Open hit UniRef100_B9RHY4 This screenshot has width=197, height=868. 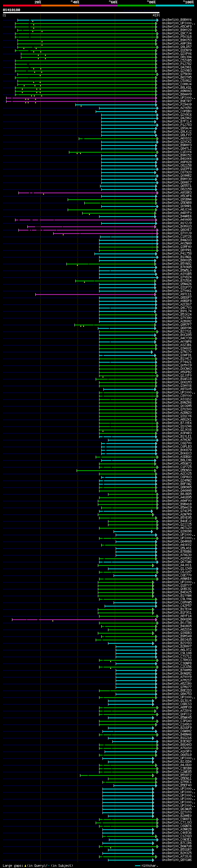click(x=177, y=20)
